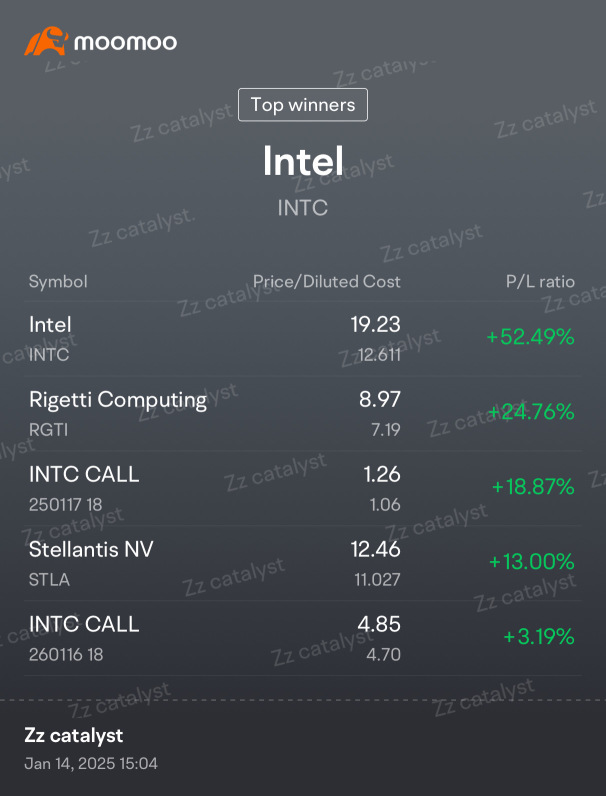Click the moomoo bull logo icon
Viewport: 606px width, 796px height.
(x=46, y=41)
